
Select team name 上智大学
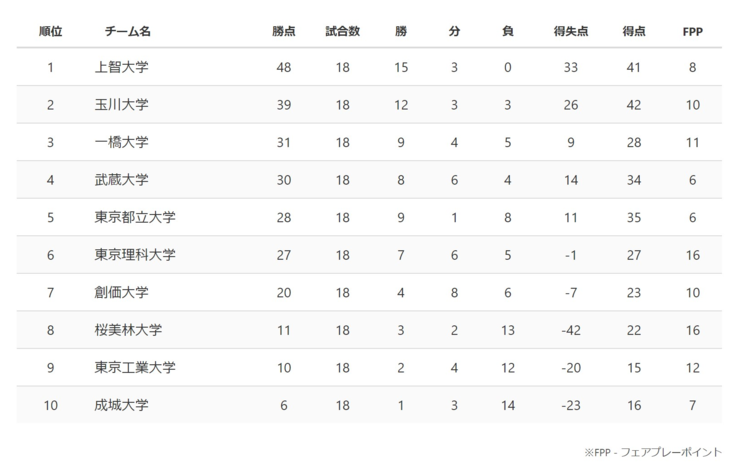tap(121, 68)
